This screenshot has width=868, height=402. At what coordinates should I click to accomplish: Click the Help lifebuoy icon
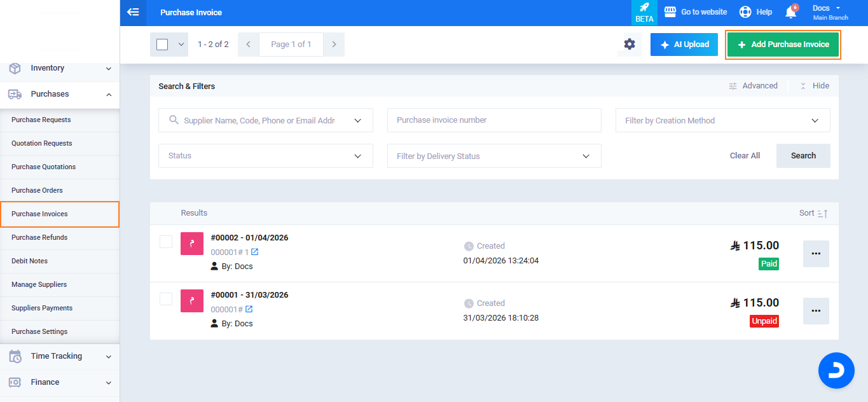(x=745, y=12)
